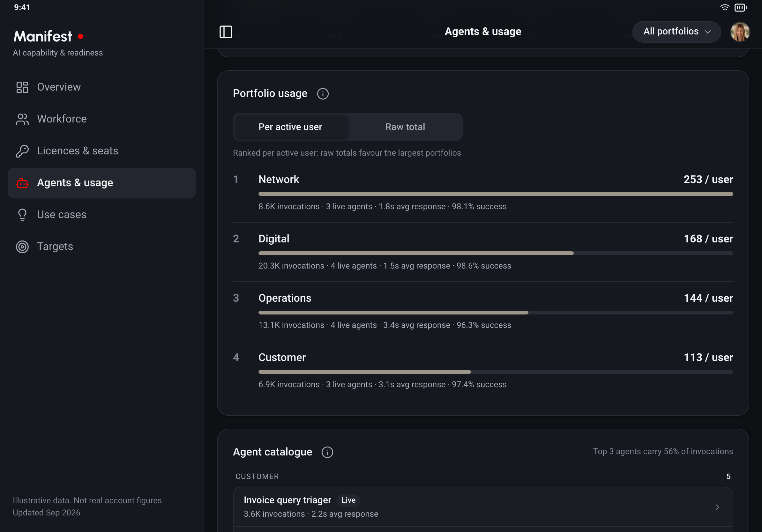Select the Network portfolio name
This screenshot has height=532, width=762.
(x=279, y=180)
